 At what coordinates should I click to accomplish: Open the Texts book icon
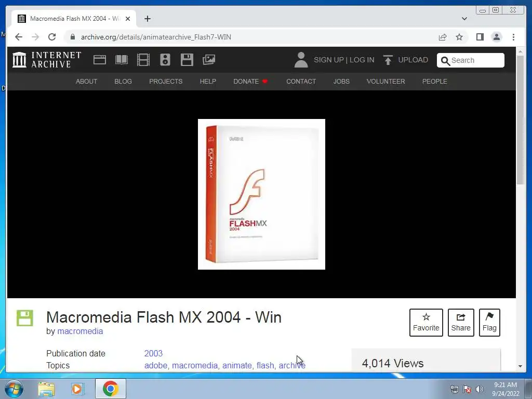(x=122, y=60)
